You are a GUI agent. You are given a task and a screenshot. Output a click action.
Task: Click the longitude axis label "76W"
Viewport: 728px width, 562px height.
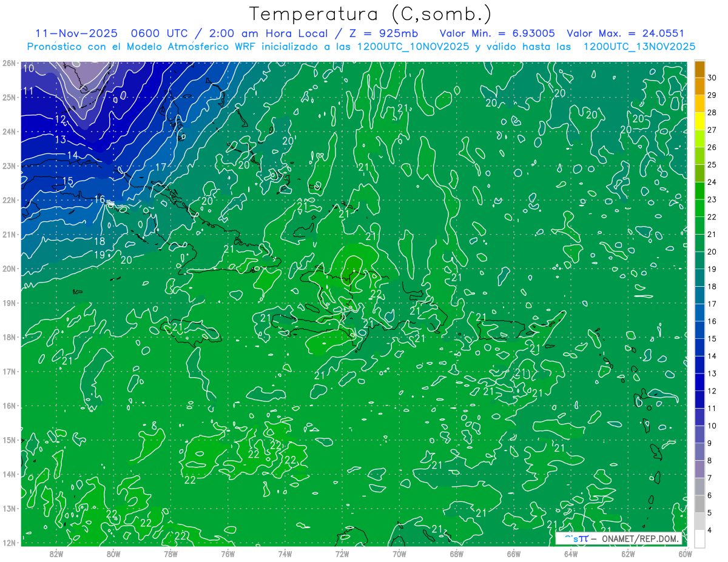(x=227, y=554)
